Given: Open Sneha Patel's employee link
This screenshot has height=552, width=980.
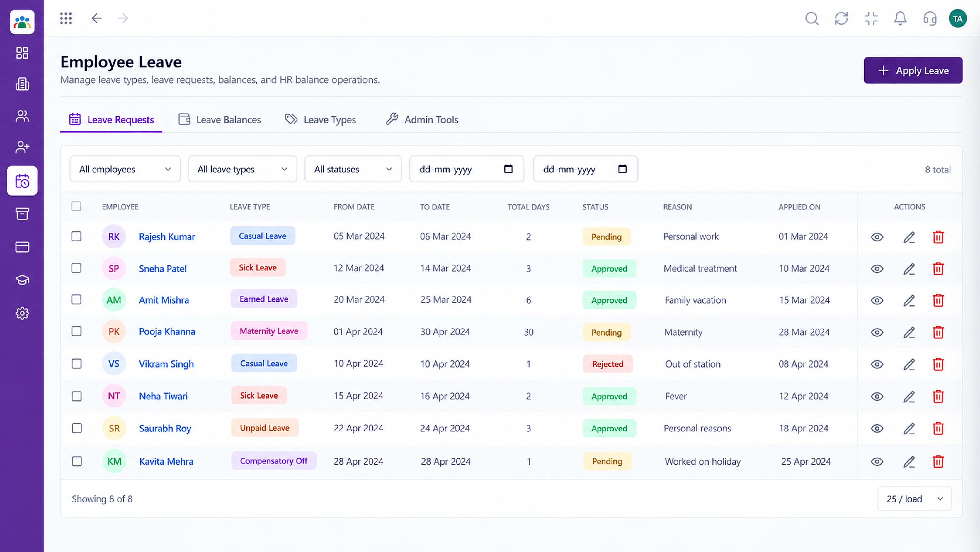Looking at the screenshot, I should [163, 269].
